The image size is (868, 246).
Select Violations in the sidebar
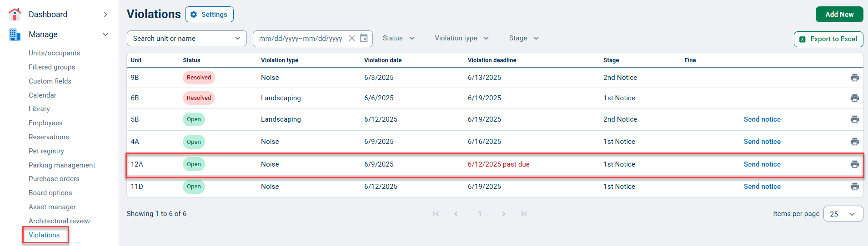[44, 235]
